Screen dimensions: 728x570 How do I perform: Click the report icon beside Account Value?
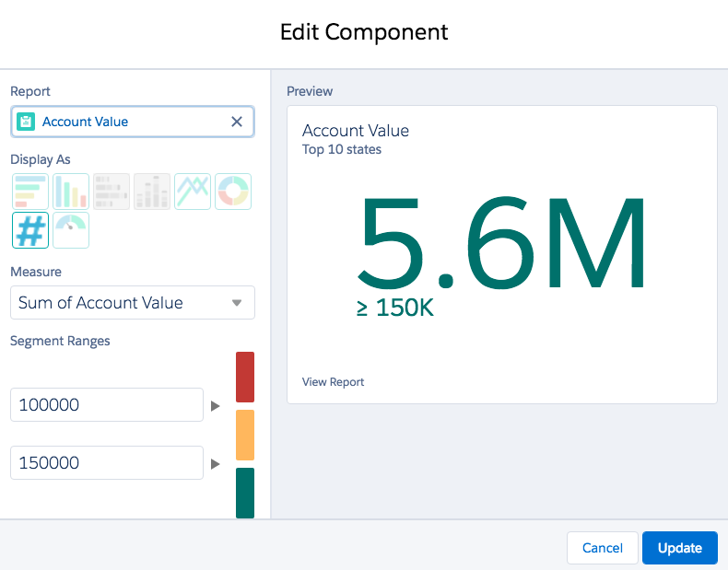pyautogui.click(x=26, y=122)
